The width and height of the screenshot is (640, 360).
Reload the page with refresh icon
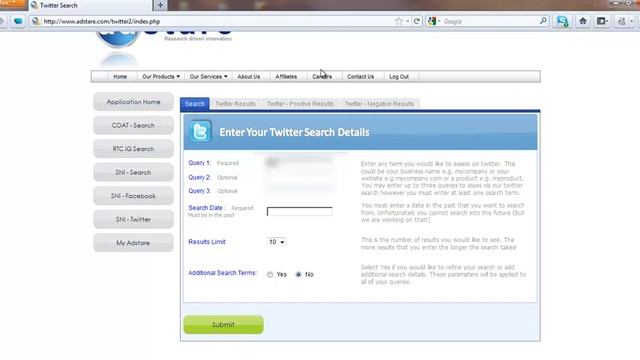pyautogui.click(x=416, y=21)
